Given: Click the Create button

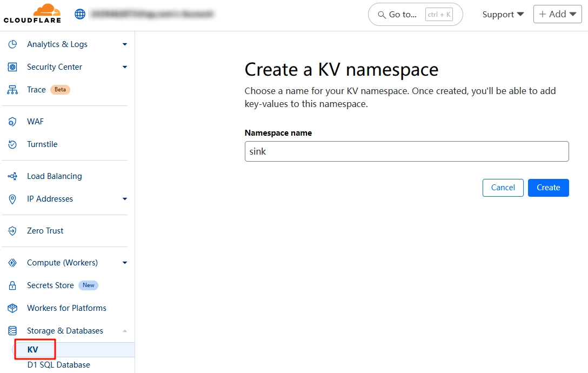Looking at the screenshot, I should click(x=548, y=188).
